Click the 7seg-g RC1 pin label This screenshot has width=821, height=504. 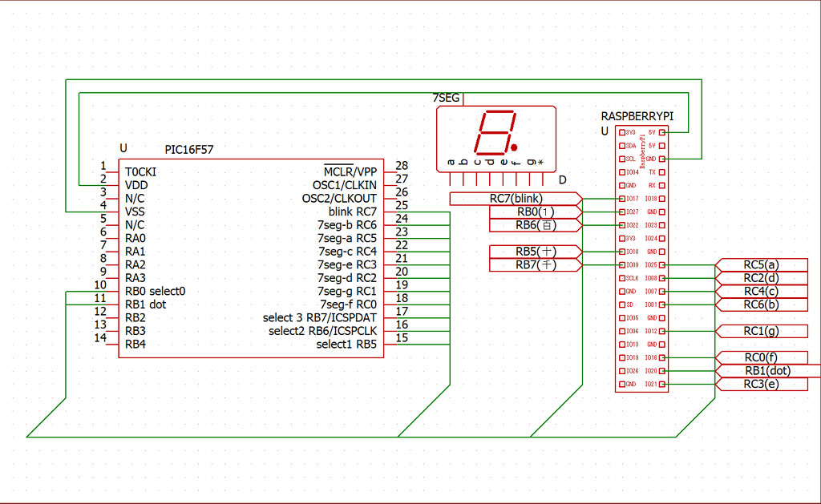coord(347,291)
